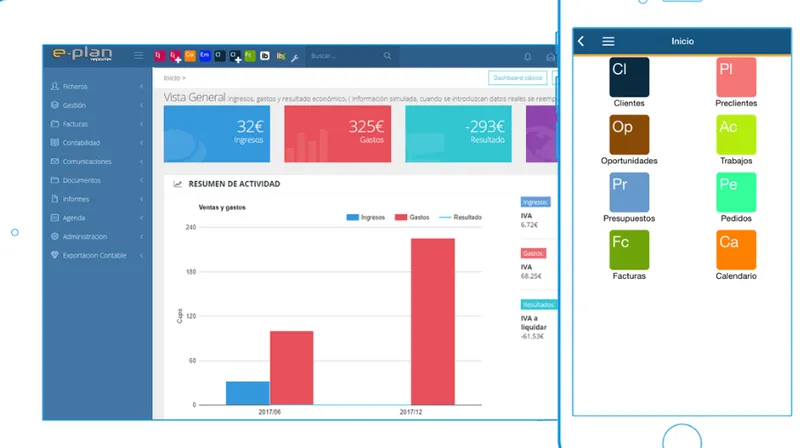This screenshot has height=448, width=800.
Task: Click the e-plan logo
Action: coord(82,54)
